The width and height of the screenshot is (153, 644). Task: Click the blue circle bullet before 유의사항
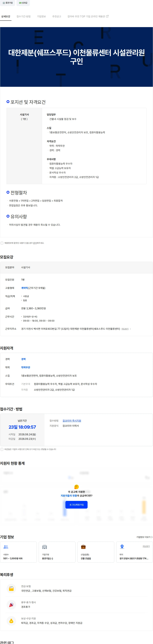(8, 216)
